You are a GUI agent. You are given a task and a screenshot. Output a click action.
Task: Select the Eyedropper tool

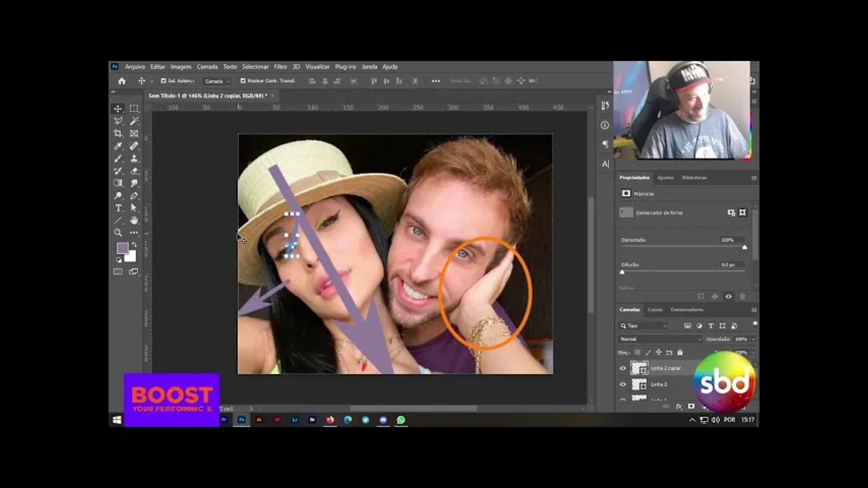click(x=118, y=146)
